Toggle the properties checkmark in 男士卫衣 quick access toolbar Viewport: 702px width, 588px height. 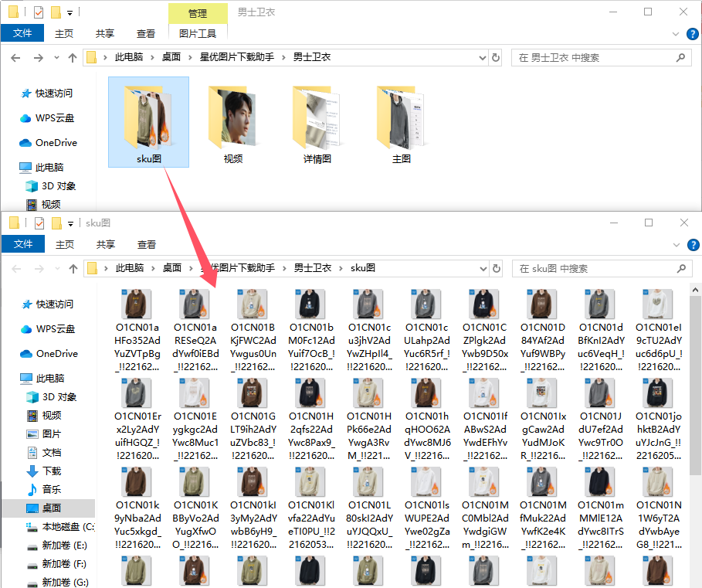[x=39, y=12]
